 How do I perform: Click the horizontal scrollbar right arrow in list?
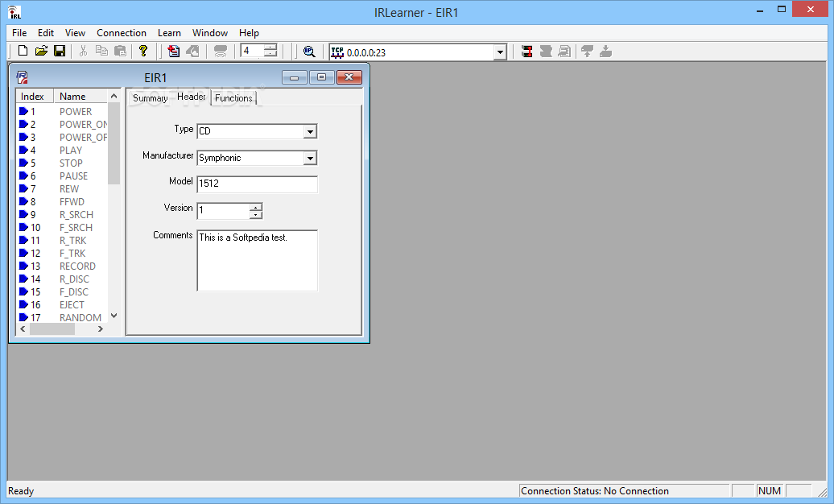tap(100, 329)
